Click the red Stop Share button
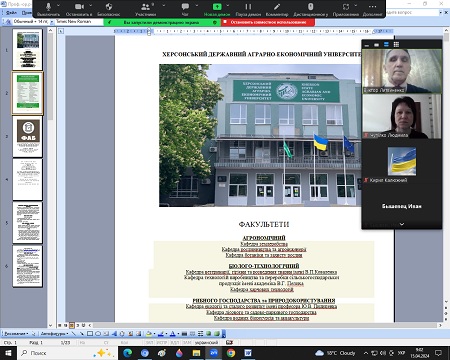Image resolution: width=450 pixels, height=360 pixels. coord(268,22)
